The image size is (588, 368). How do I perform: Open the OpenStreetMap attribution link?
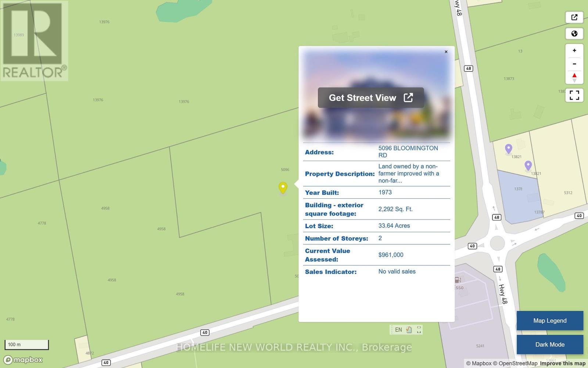515,363
